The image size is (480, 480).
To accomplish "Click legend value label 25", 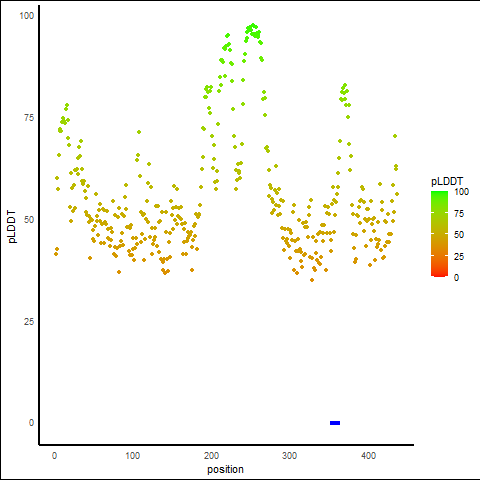I will click(x=459, y=257).
